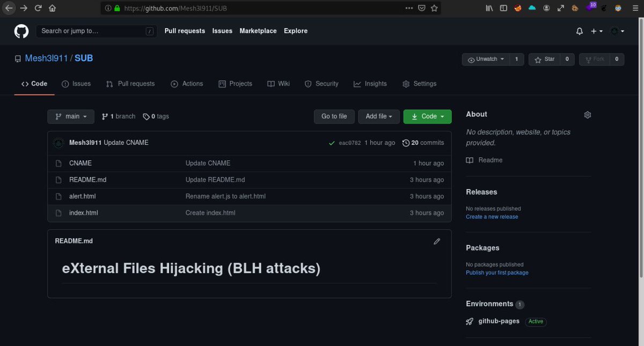The image size is (644, 346).
Task: Open browser home page icon
Action: [52, 8]
